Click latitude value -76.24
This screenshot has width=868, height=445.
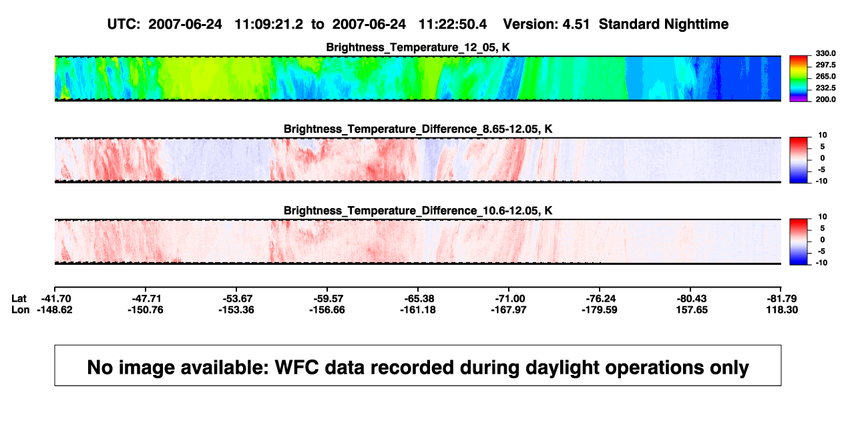[599, 298]
